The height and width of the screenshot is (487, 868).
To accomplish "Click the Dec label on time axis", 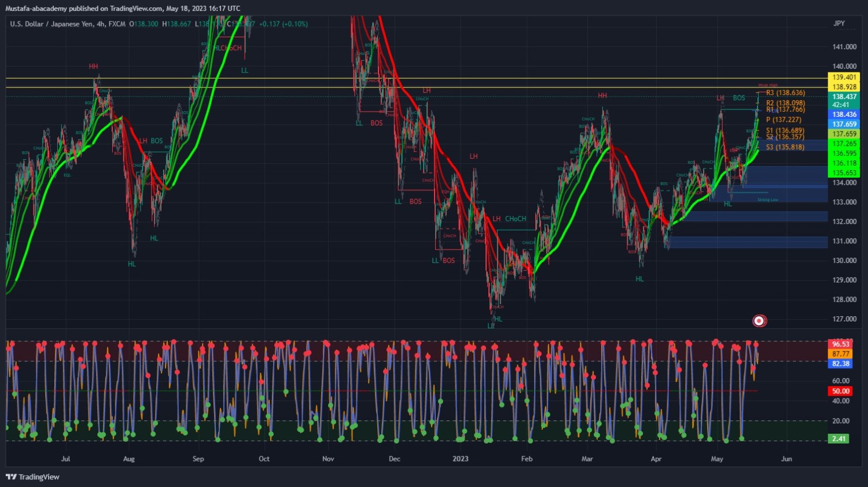I will tap(395, 459).
